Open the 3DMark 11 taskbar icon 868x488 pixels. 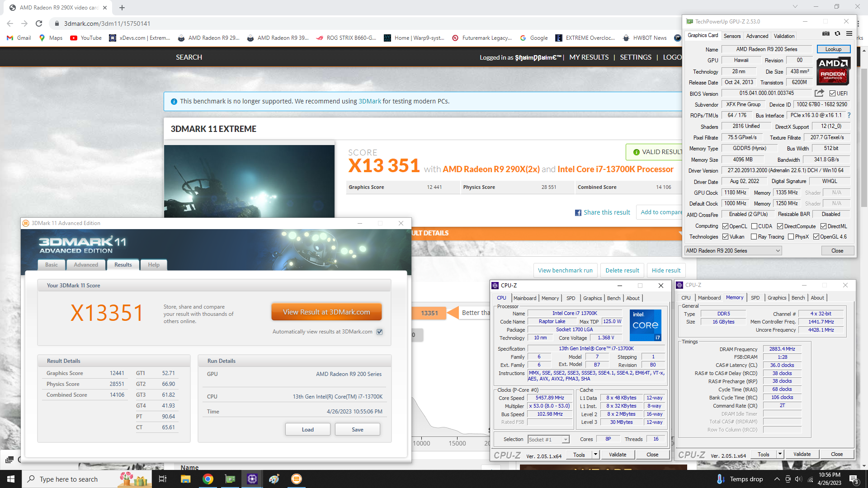tap(297, 479)
